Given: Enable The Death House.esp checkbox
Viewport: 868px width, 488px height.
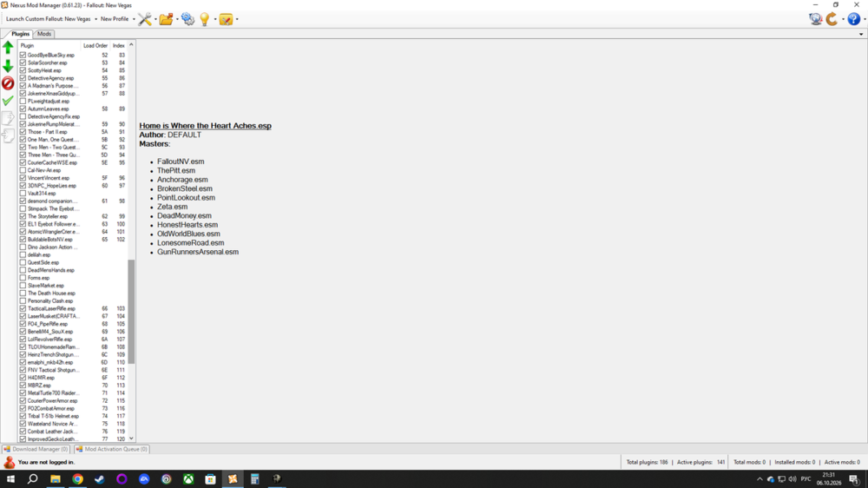Looking at the screenshot, I should (x=23, y=293).
